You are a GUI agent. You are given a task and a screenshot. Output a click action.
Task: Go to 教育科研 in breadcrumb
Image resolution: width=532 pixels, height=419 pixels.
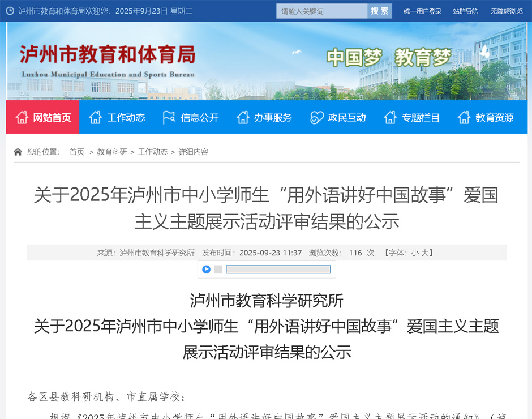112,152
